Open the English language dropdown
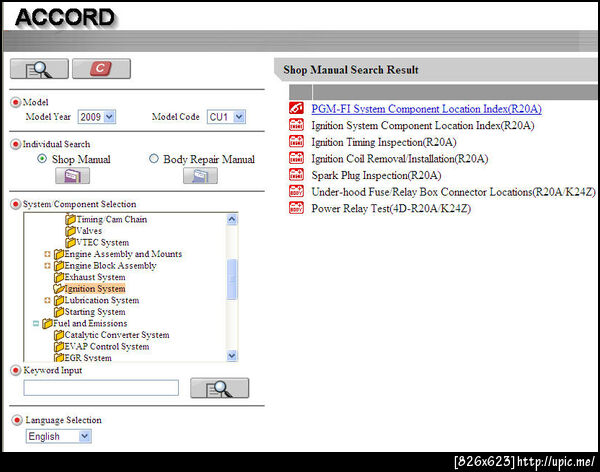This screenshot has width=600, height=472. click(x=59, y=436)
